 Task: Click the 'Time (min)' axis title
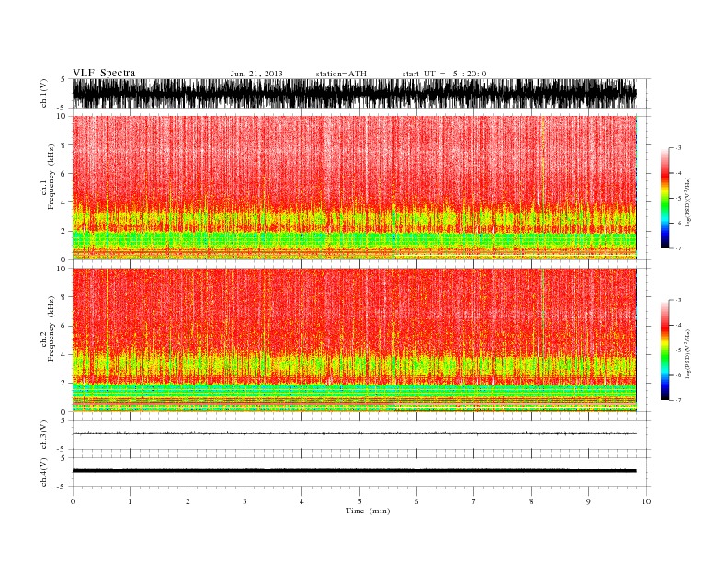[x=368, y=511]
